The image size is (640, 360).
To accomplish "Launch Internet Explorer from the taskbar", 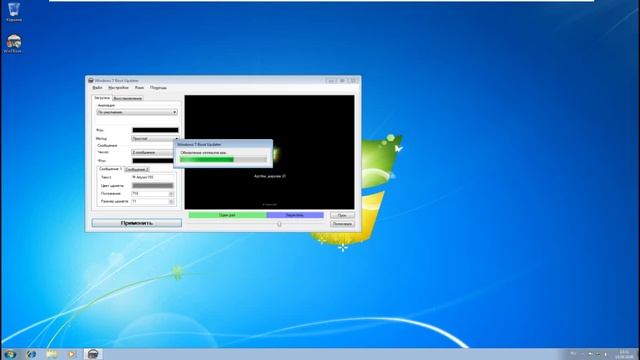I will (31, 354).
